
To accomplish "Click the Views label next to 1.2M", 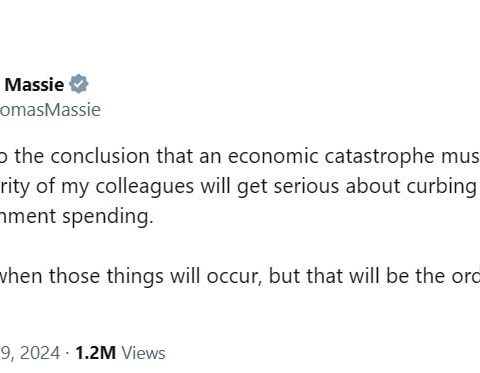I will [143, 353].
